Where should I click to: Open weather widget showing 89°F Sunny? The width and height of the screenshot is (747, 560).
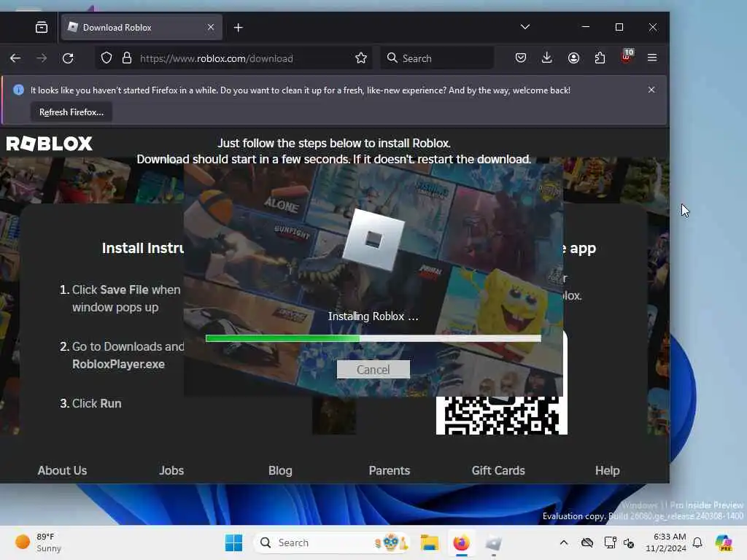38,542
